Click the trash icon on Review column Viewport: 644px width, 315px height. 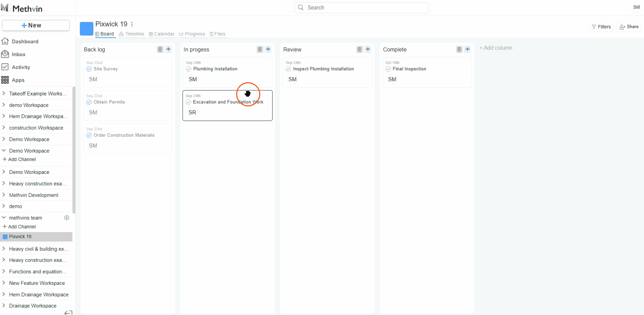[x=359, y=49]
